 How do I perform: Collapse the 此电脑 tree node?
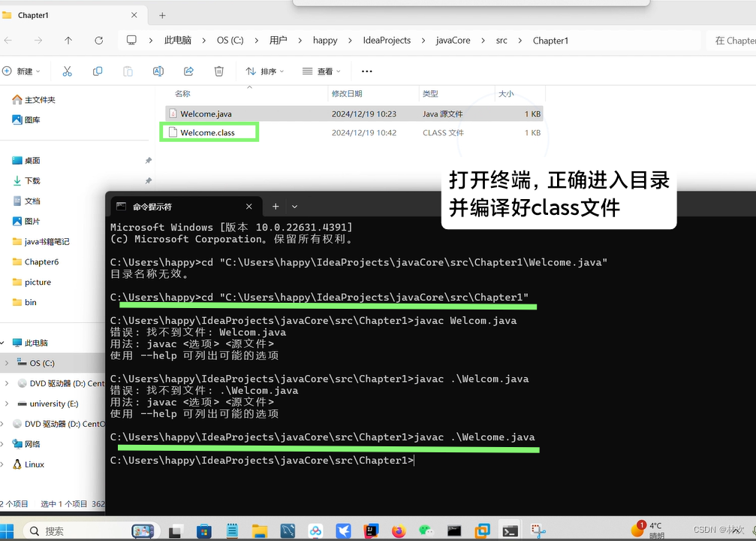(x=2, y=343)
